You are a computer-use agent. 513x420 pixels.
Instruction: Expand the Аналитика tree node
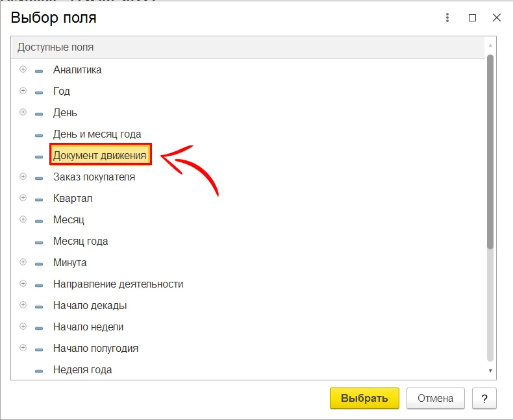click(23, 69)
